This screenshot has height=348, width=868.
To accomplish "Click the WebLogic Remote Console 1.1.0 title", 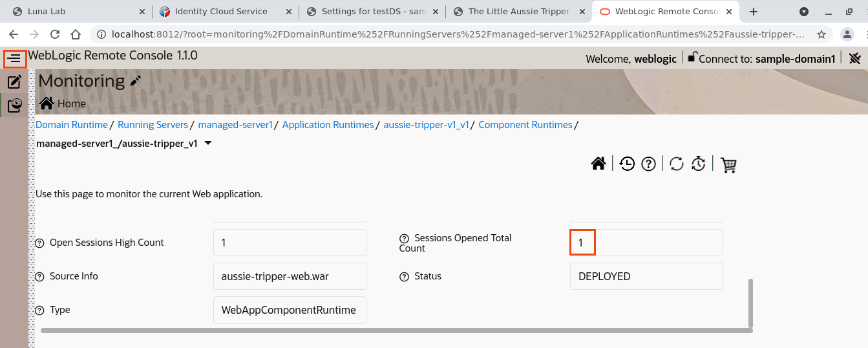I will point(112,56).
